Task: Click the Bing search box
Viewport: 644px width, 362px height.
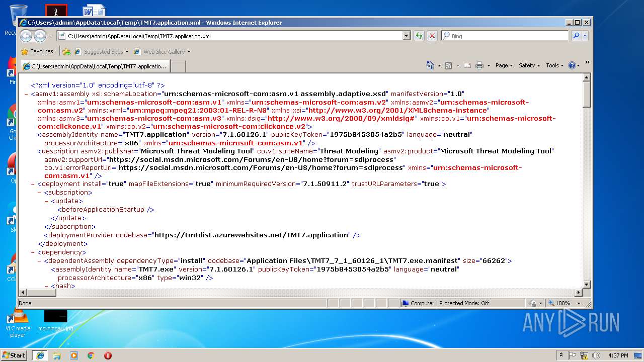Action: click(x=505, y=36)
